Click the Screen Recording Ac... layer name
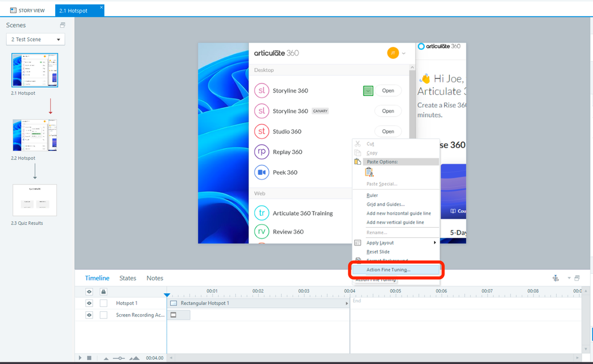The image size is (593, 364). [x=140, y=315]
